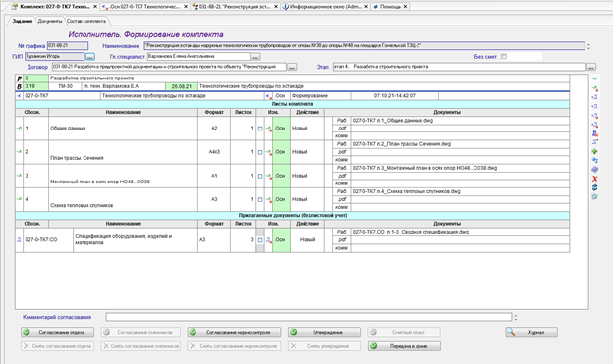Open the Журнал button

coord(531,332)
